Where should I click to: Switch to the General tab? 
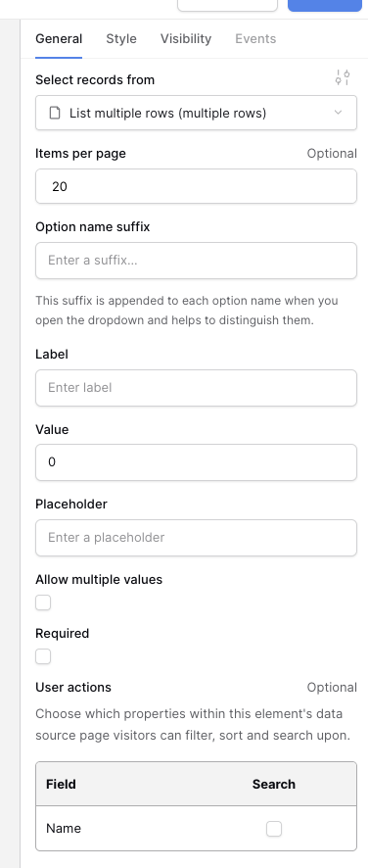point(59,39)
